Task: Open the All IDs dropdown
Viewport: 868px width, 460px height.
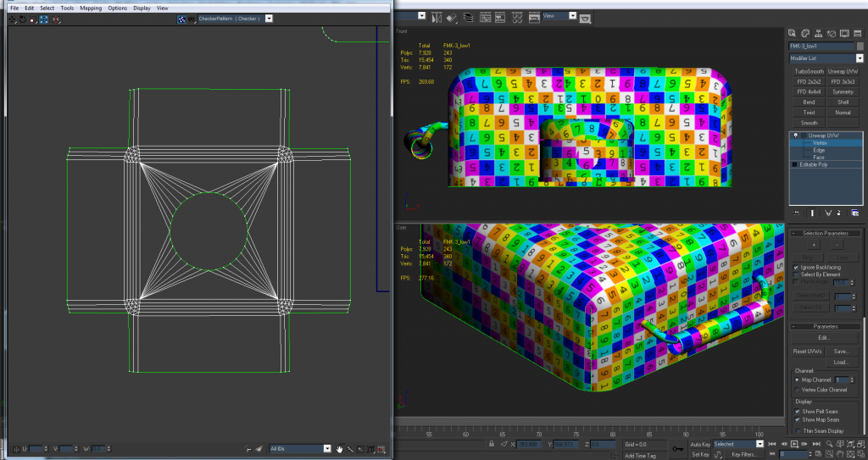Action: 326,448
